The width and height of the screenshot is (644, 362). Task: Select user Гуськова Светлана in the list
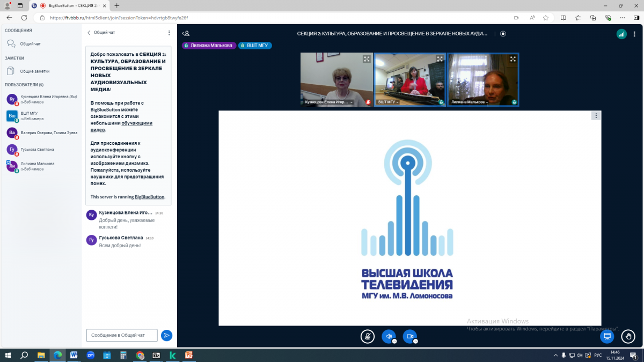pyautogui.click(x=41, y=150)
